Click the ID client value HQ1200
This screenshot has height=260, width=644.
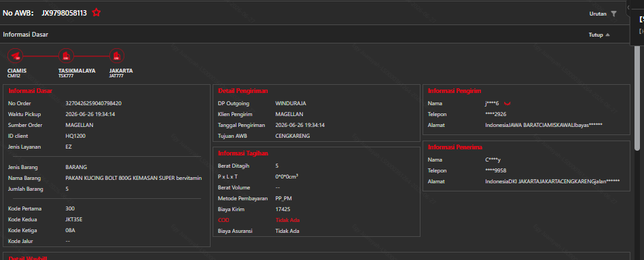(x=75, y=136)
